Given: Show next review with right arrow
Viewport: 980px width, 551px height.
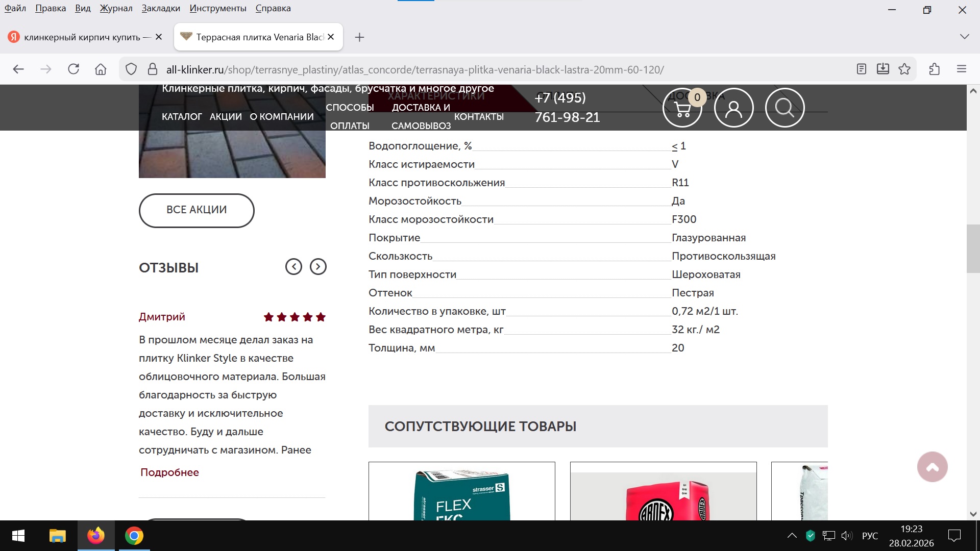Looking at the screenshot, I should pyautogui.click(x=318, y=267).
